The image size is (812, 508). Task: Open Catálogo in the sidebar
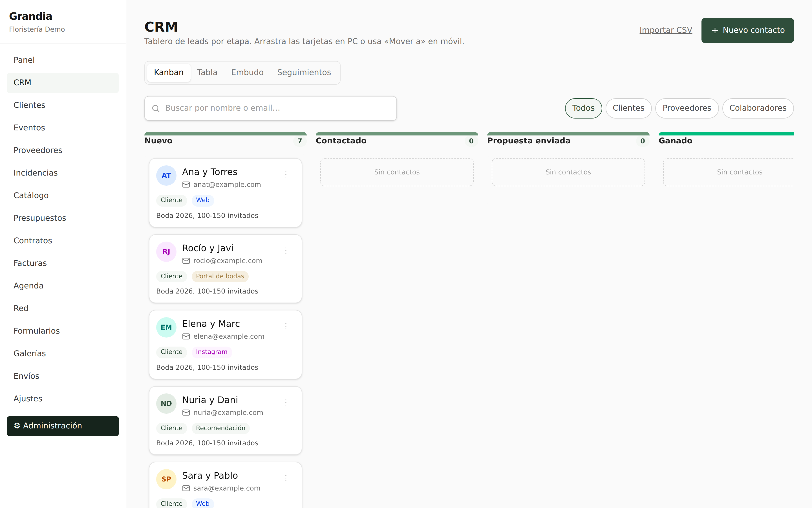63,196
